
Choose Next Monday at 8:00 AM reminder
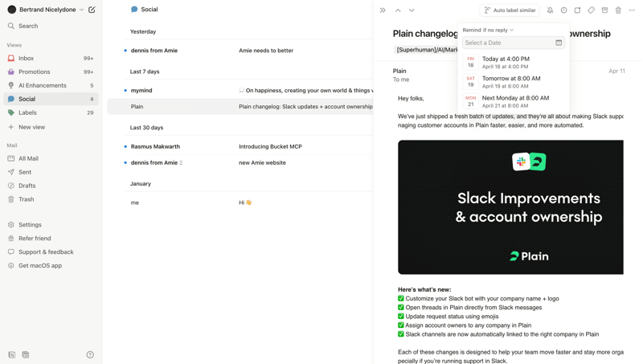(x=514, y=101)
